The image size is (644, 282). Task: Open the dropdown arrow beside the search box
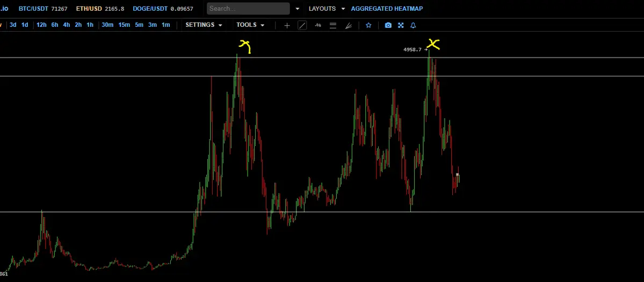click(298, 9)
